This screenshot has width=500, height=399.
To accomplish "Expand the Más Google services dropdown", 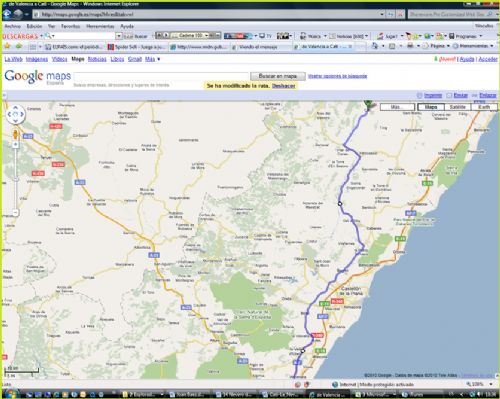I will click(152, 59).
